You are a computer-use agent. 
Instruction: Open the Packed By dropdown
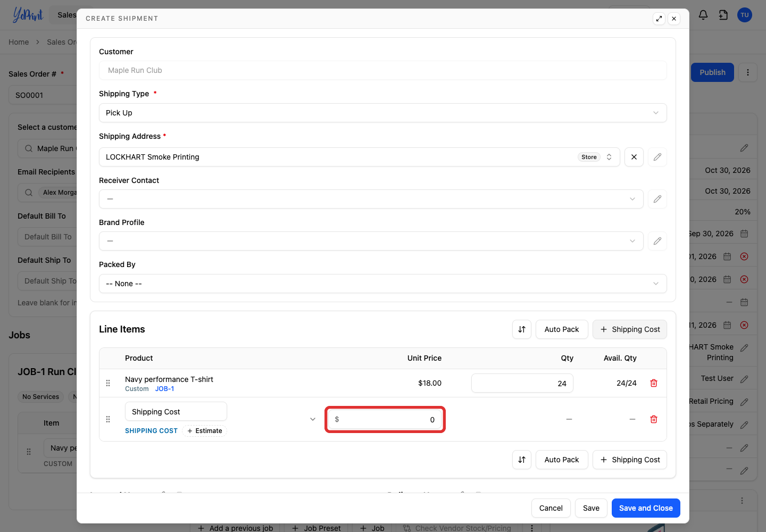point(383,284)
